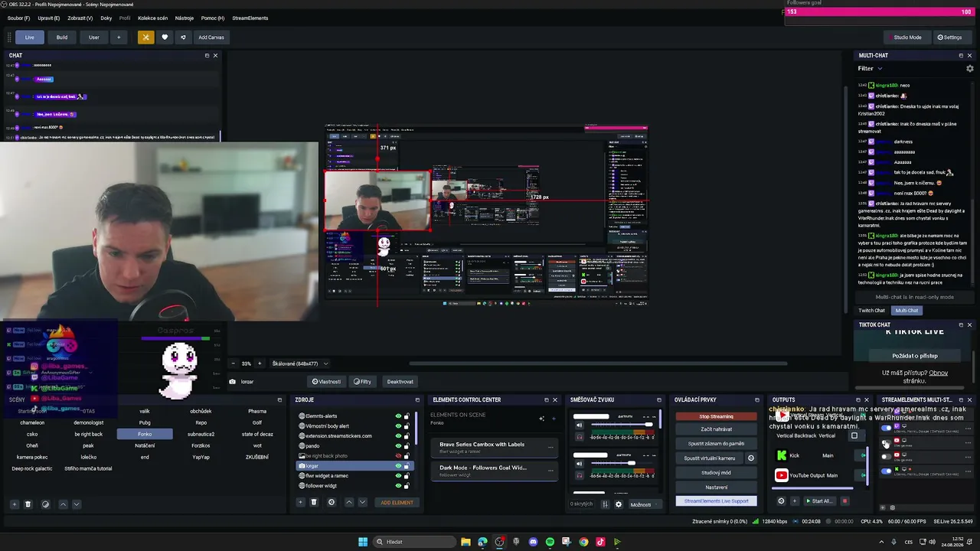Image resolution: width=980 pixels, height=551 pixels.
Task: Hide the Věrnostní body alert source
Action: click(x=398, y=426)
